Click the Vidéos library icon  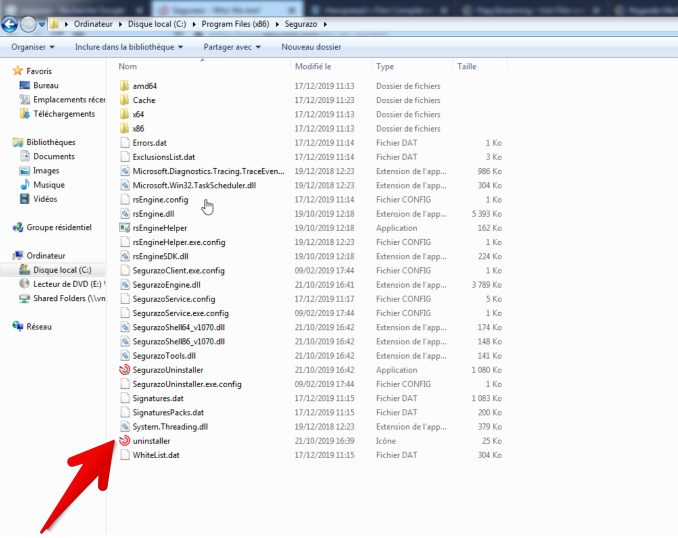coord(25,199)
